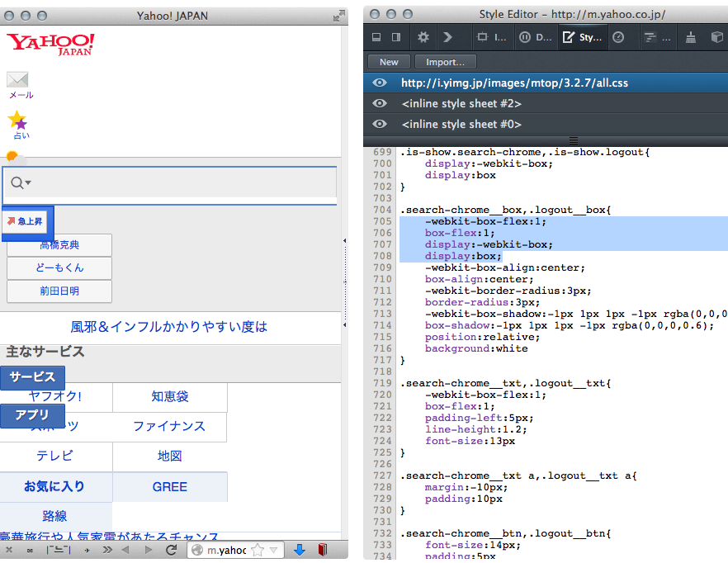Select the Style Editor tab
The width and height of the screenshot is (728, 563).
(x=582, y=37)
